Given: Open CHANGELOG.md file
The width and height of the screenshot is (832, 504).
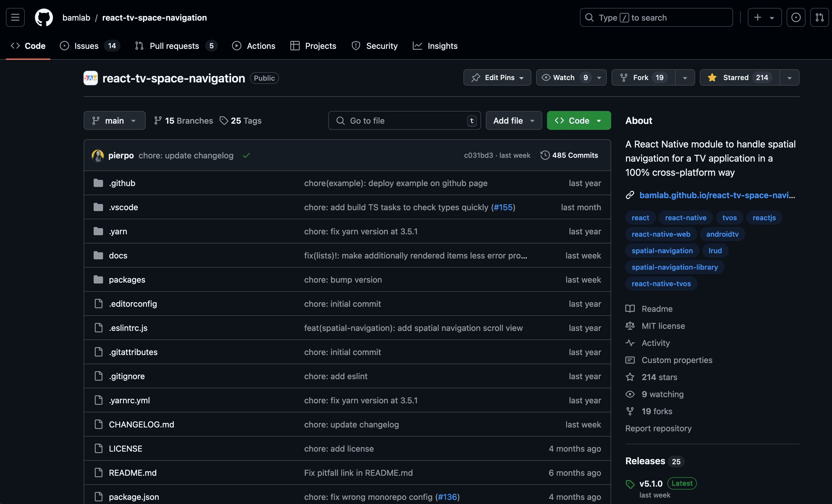Looking at the screenshot, I should (x=142, y=424).
